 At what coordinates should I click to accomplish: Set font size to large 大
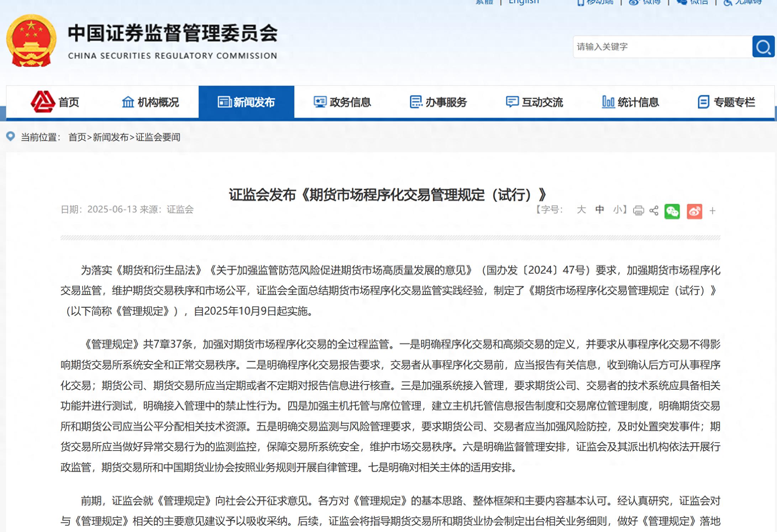click(x=581, y=210)
